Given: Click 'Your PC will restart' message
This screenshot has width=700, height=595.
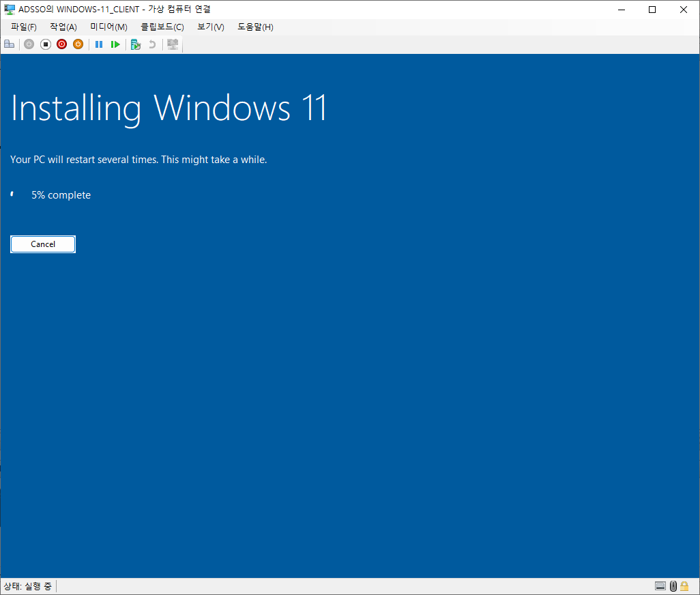Looking at the screenshot, I should coord(138,160).
